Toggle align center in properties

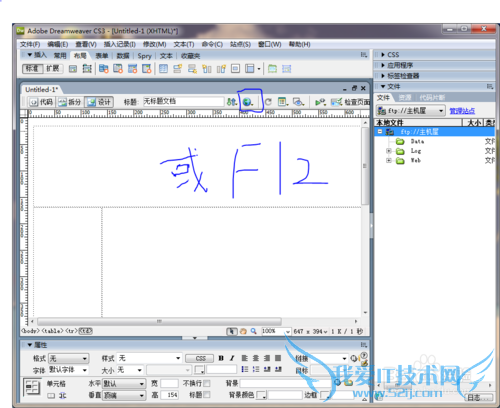(x=256, y=358)
